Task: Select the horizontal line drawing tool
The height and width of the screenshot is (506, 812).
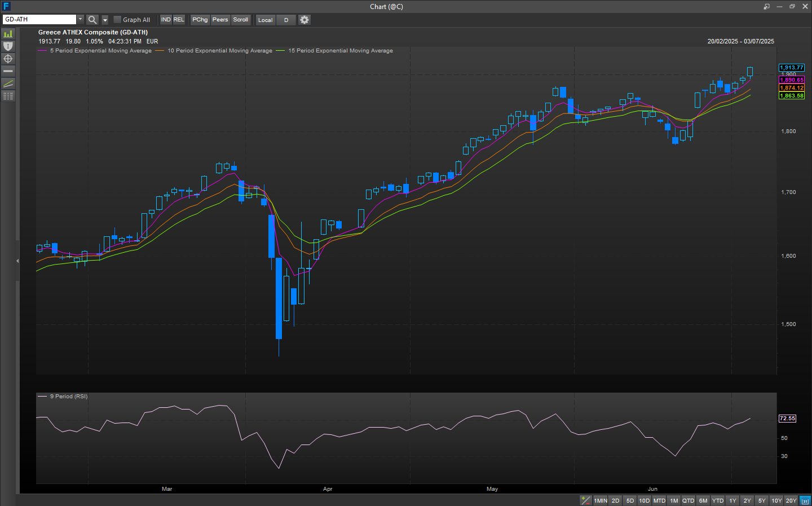Action: (x=8, y=71)
